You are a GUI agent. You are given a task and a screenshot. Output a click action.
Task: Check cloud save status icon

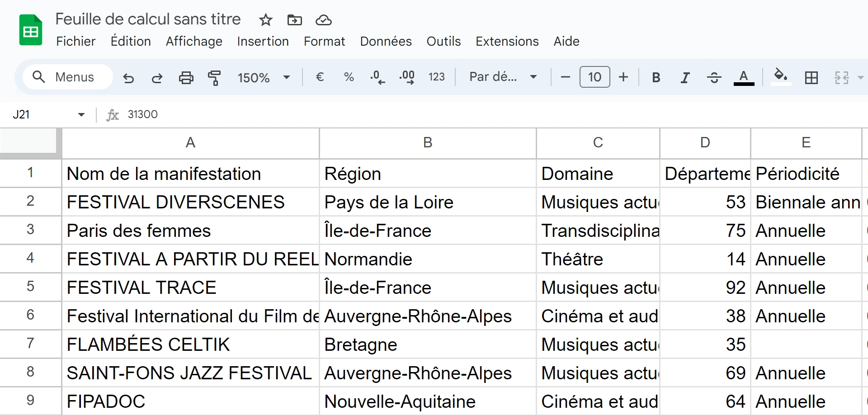(323, 20)
